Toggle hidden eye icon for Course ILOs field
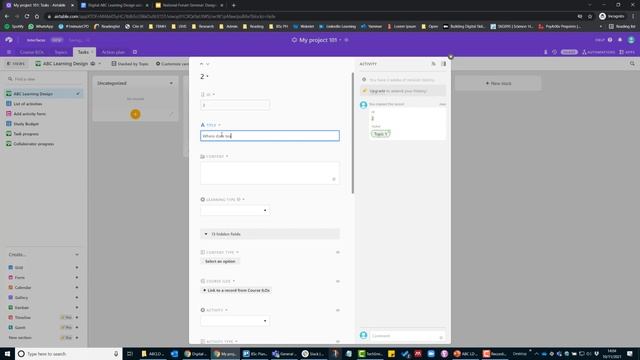Image resolution: width=640 pixels, height=360 pixels. click(338, 281)
